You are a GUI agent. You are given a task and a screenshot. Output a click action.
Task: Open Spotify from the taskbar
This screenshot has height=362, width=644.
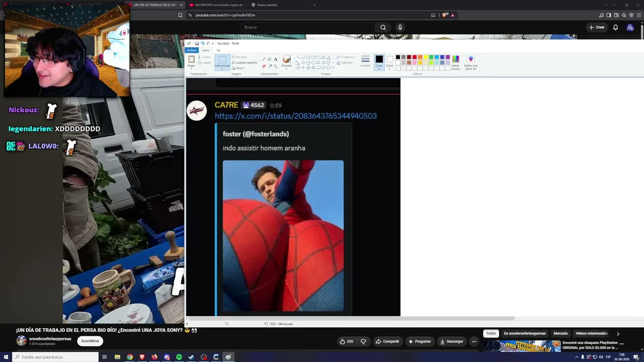click(x=179, y=357)
